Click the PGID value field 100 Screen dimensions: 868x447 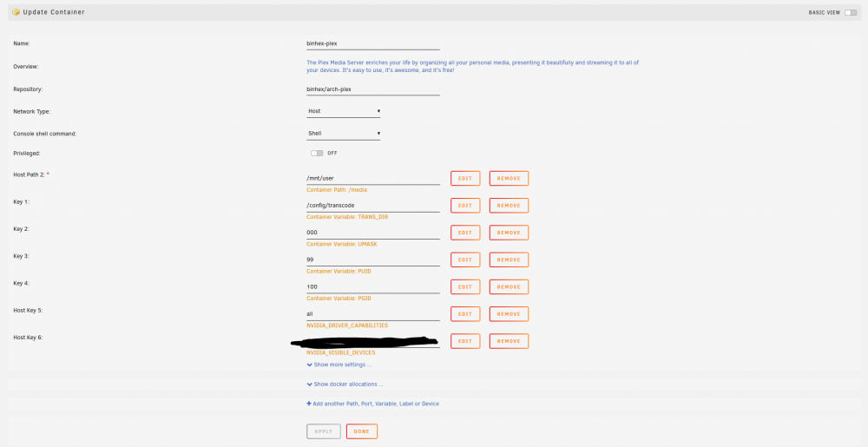(373, 287)
